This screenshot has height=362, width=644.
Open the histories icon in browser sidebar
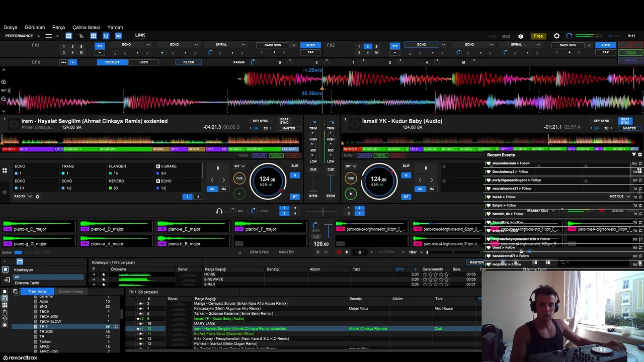5,319
